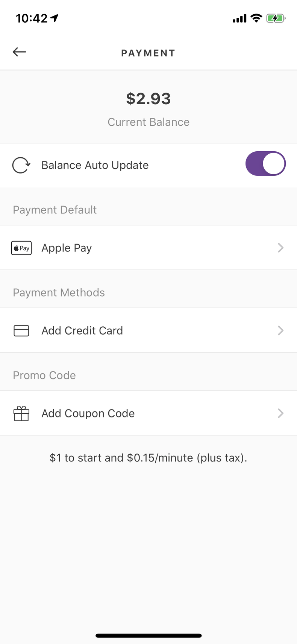This screenshot has height=644, width=297.
Task: Open the Add Credit Card chevron
Action: pos(280,330)
